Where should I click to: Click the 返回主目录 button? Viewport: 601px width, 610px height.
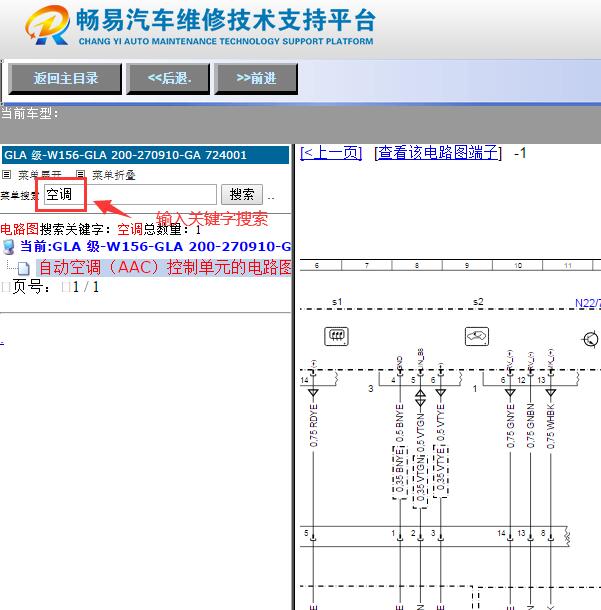[x=65, y=79]
